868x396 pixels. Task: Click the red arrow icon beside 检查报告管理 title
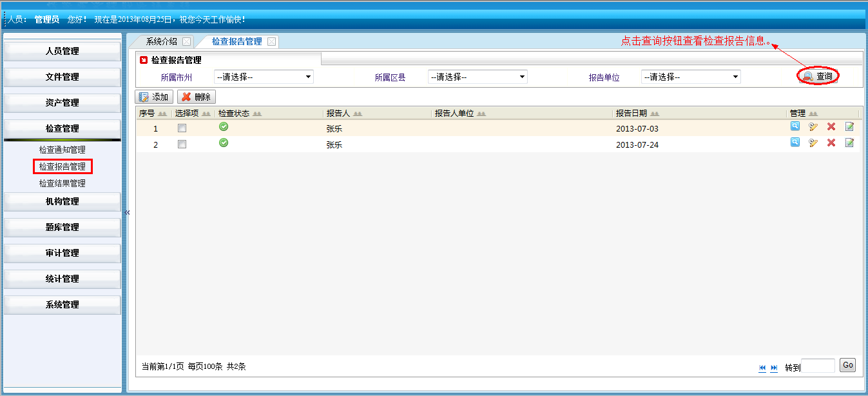tap(144, 60)
